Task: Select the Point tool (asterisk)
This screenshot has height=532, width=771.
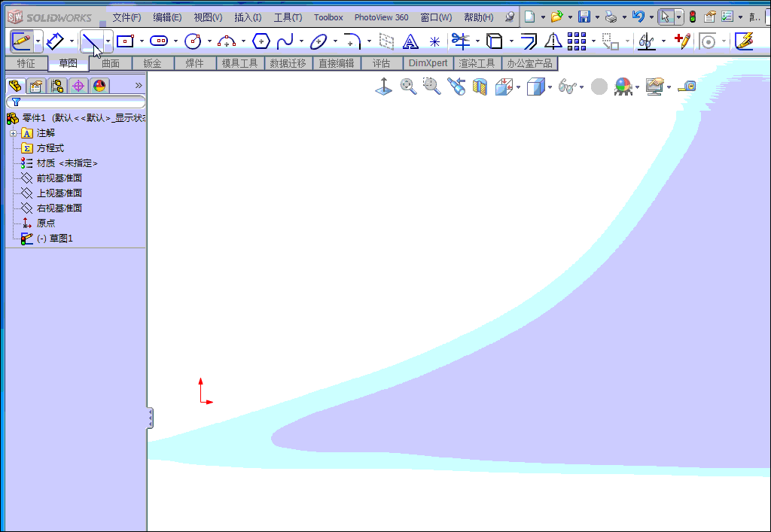Action: 434,41
